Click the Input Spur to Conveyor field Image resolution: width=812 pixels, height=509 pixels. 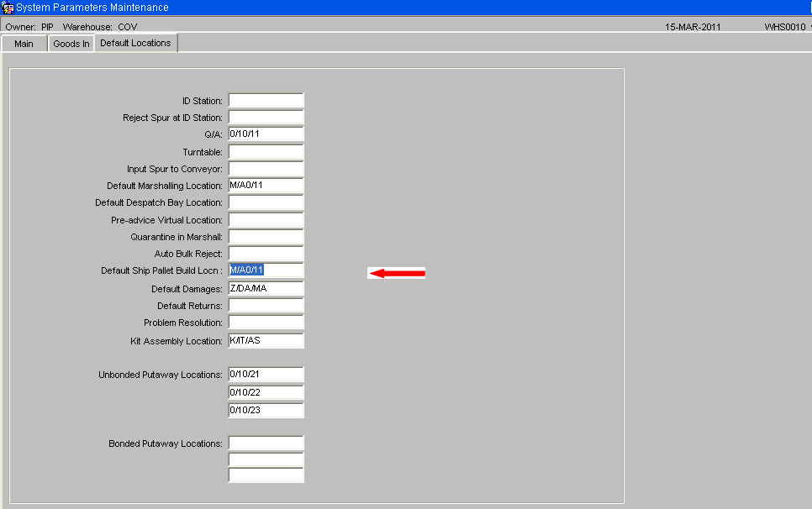pyautogui.click(x=266, y=169)
